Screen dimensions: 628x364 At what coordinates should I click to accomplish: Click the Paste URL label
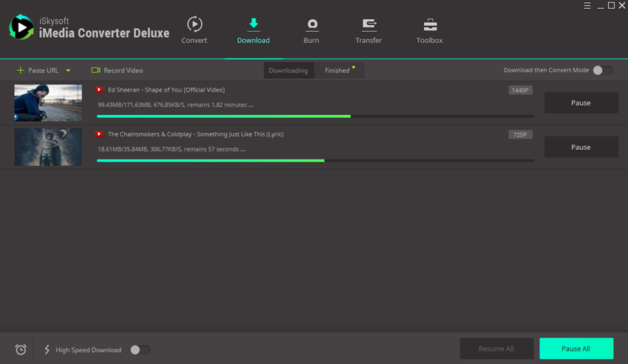(x=44, y=70)
